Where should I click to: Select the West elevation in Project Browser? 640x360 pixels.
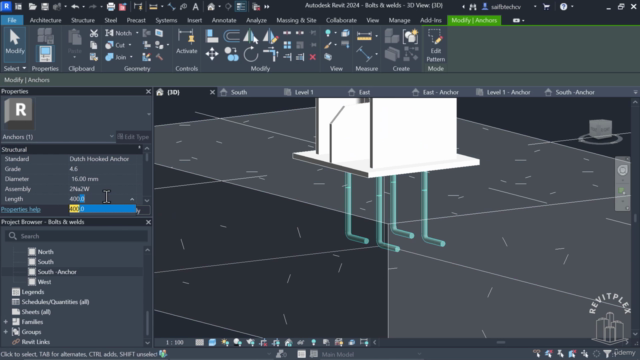tap(44, 282)
